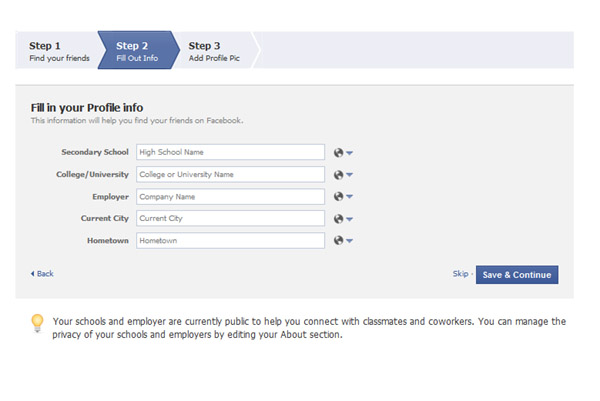Click globe privacy icon for Hometown
Screen dimensions: 600x401
[x=338, y=240]
